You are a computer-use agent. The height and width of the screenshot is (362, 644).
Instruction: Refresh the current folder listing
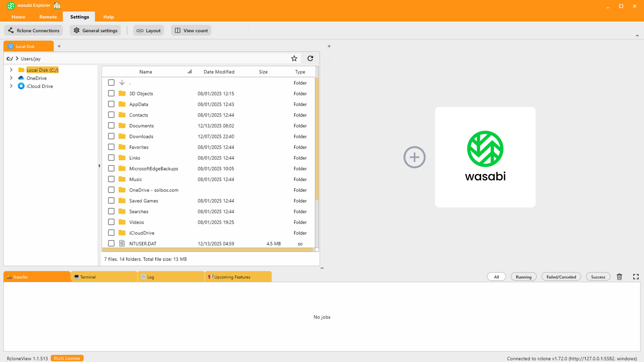(x=310, y=58)
